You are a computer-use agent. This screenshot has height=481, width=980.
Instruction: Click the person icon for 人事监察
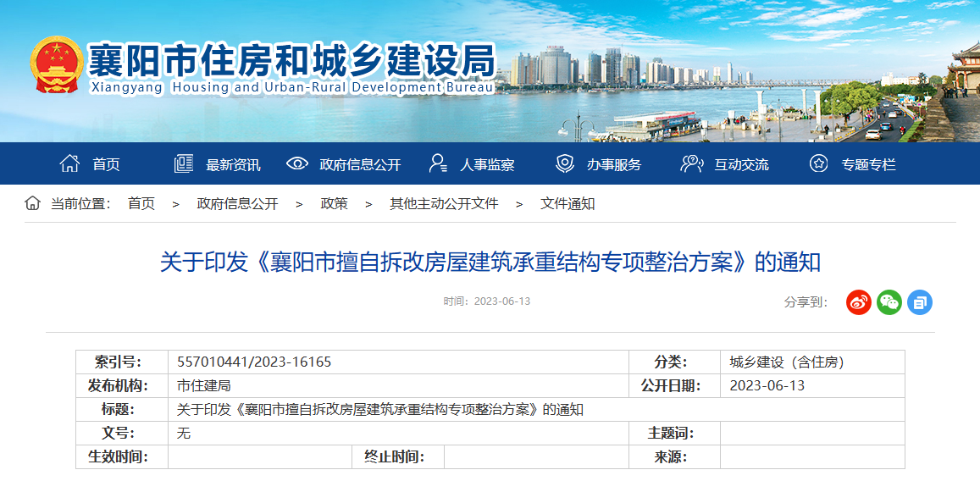(x=438, y=163)
